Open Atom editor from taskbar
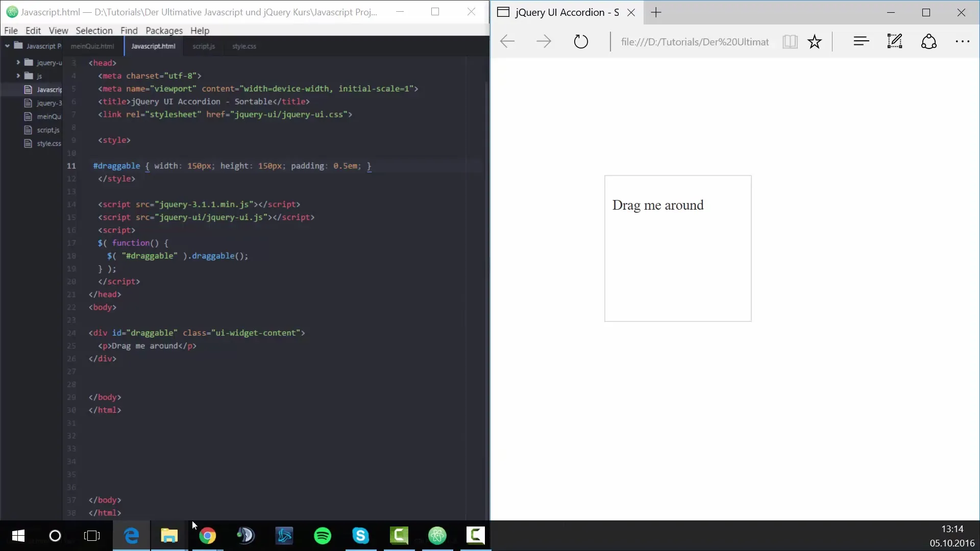Image resolution: width=980 pixels, height=551 pixels. point(437,536)
